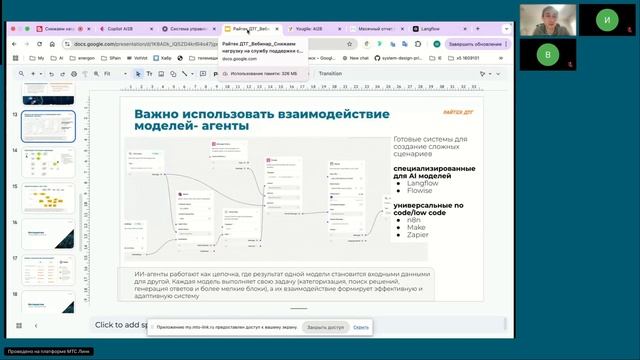
Task: Show more bookmarks with double chevron
Action: coord(501,58)
